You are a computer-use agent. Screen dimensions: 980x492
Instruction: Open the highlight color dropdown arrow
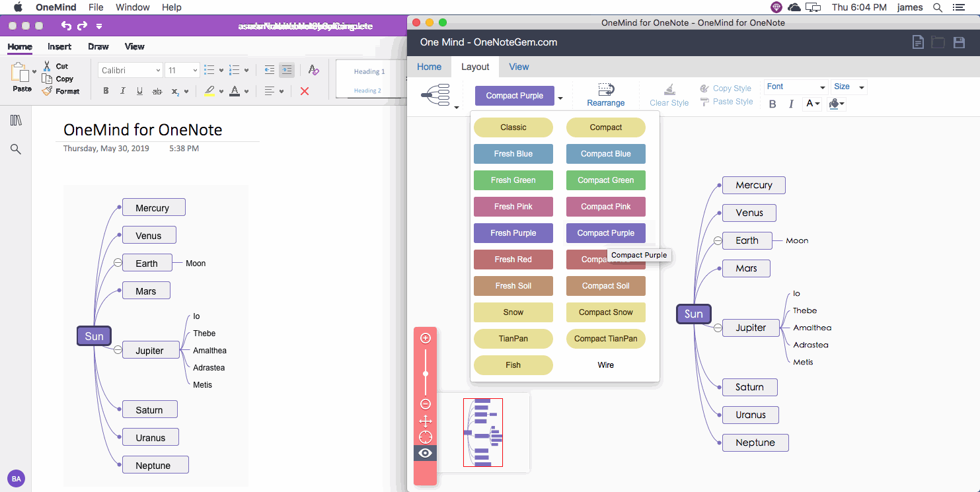(221, 92)
